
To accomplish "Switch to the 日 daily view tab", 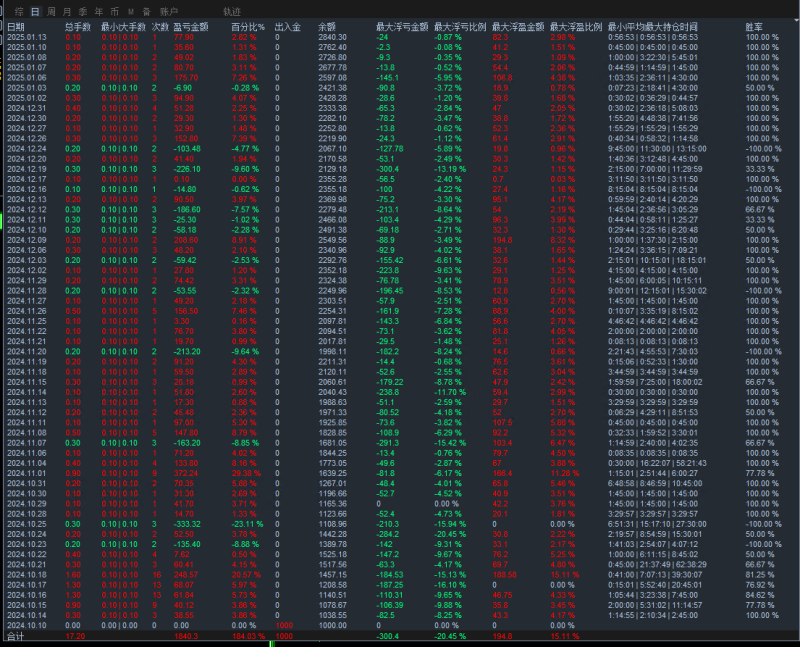I will click(x=36, y=10).
